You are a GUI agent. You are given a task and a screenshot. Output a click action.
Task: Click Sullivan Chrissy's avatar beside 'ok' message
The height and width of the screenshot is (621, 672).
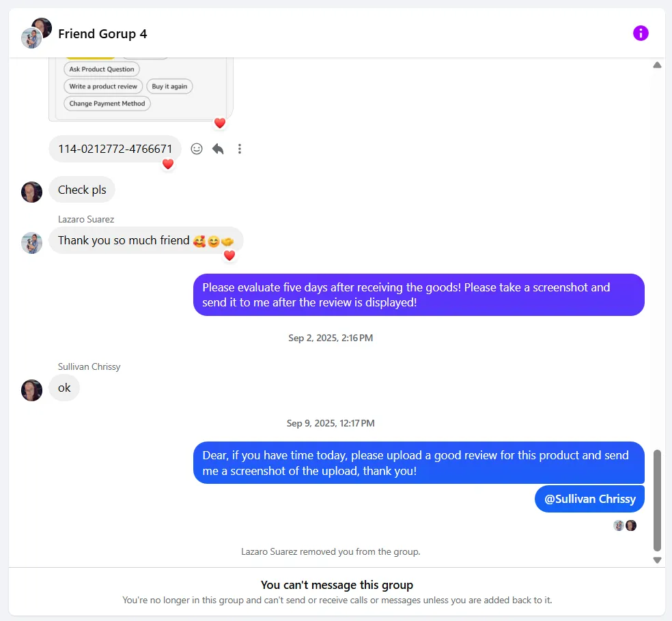(32, 390)
